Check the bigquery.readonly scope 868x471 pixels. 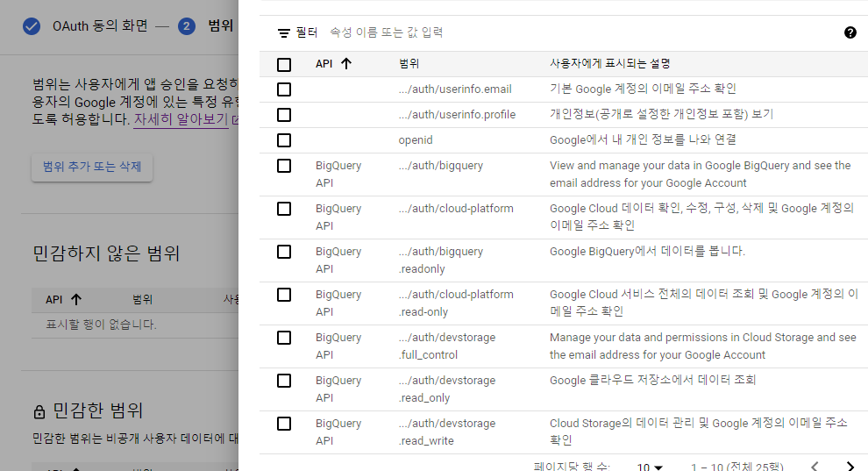pyautogui.click(x=284, y=252)
